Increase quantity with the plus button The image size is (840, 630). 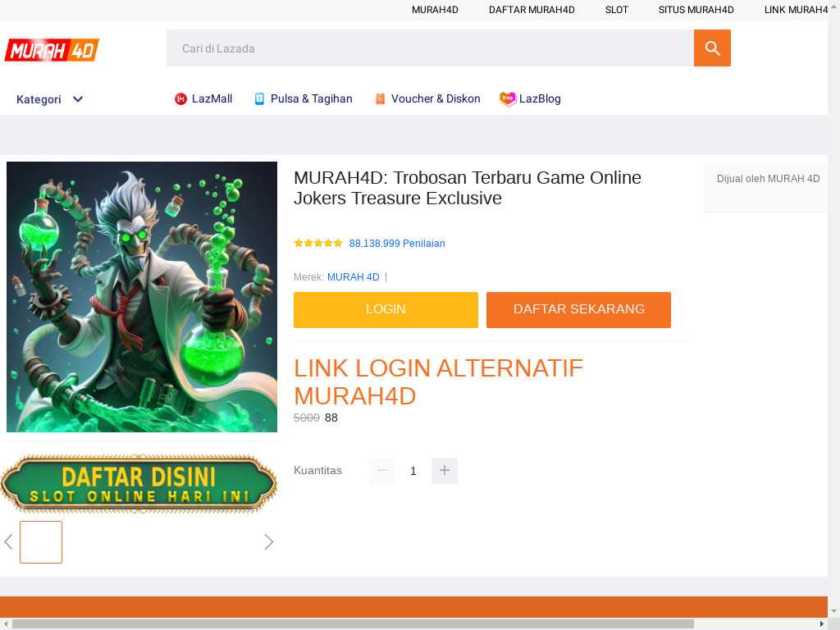[445, 471]
